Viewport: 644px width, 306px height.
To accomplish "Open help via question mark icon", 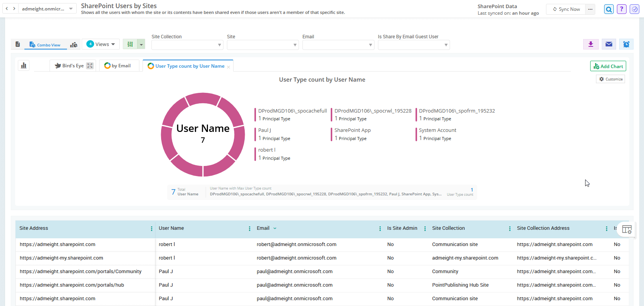I will (x=622, y=9).
